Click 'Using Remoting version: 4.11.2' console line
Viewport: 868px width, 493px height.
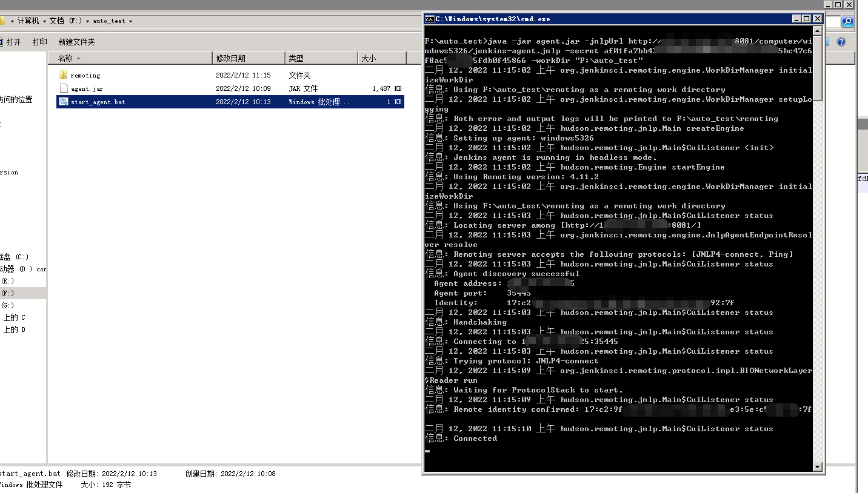(512, 177)
